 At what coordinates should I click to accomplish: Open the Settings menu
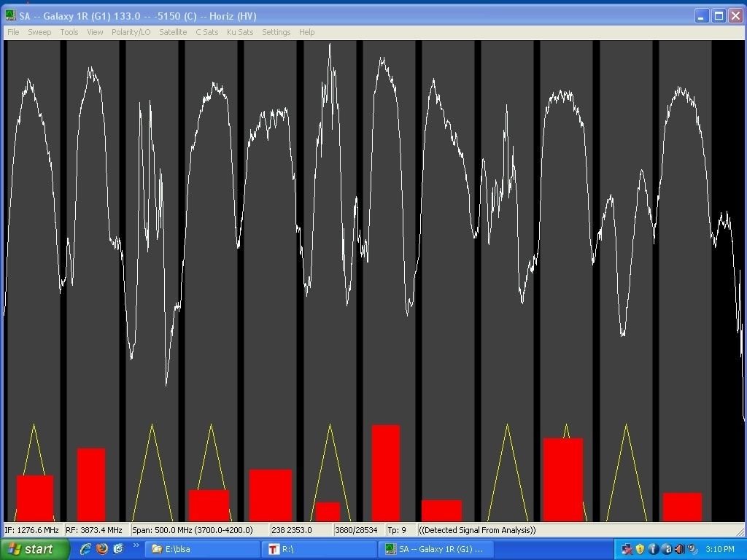point(276,32)
